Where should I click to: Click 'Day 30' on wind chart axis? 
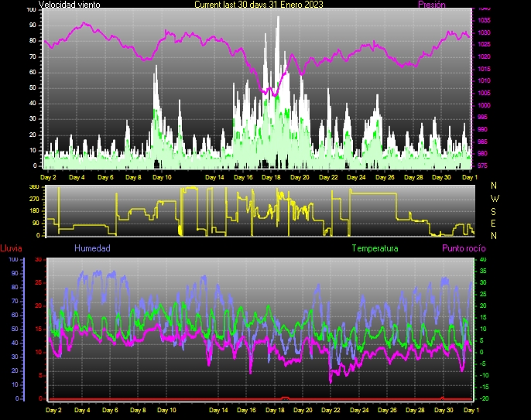(x=441, y=177)
